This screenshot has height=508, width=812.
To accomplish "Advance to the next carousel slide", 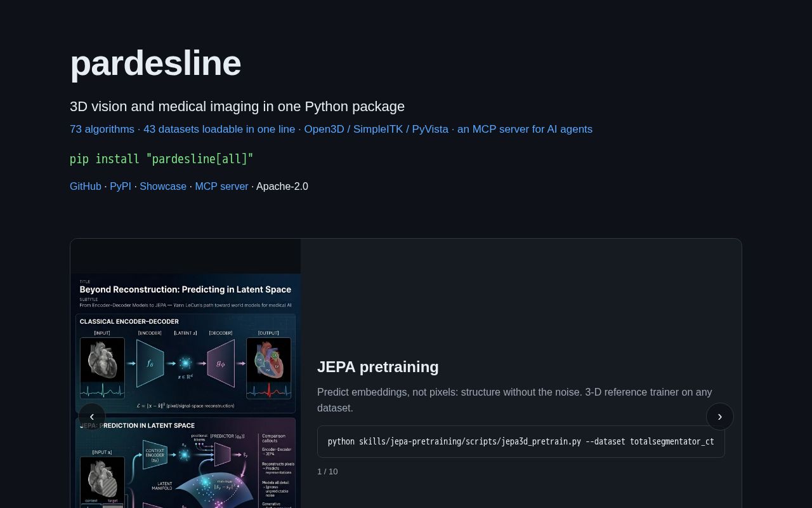I will pos(720,417).
